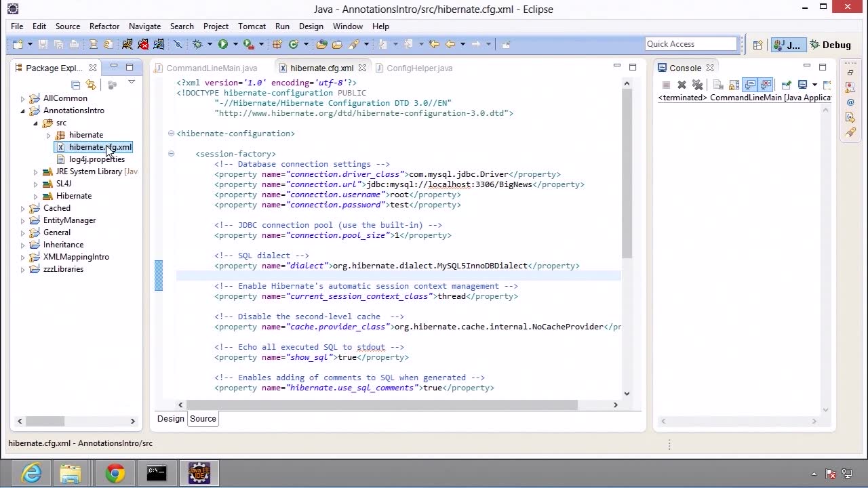
Task: Close the hibernate.cfg.xml editor tab
Action: (362, 68)
